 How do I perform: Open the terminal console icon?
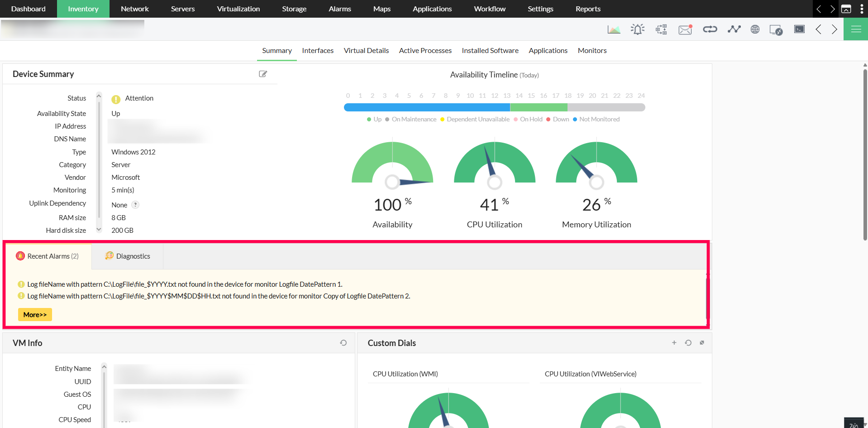[x=800, y=29]
